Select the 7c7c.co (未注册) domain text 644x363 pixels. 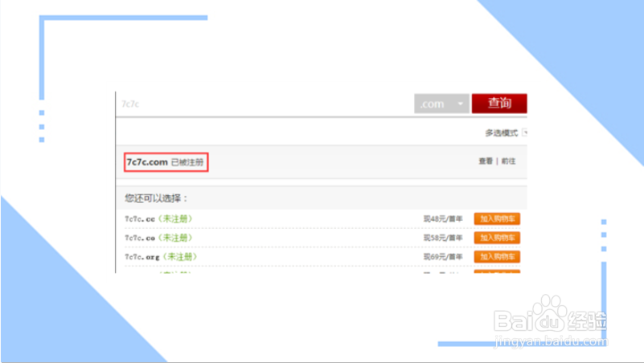158,238
